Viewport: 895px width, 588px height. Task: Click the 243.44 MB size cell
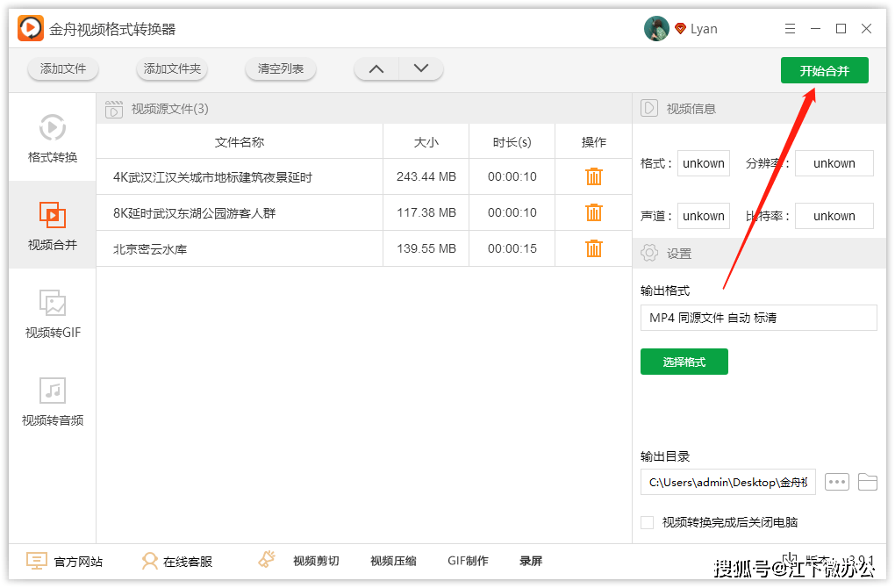[426, 177]
